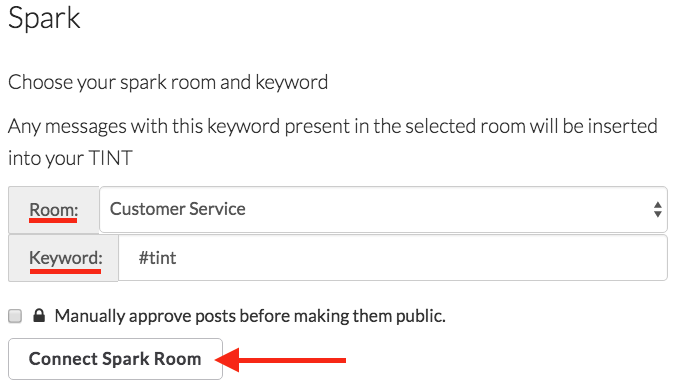Click the Choose your spark room subtitle

pyautogui.click(x=168, y=83)
